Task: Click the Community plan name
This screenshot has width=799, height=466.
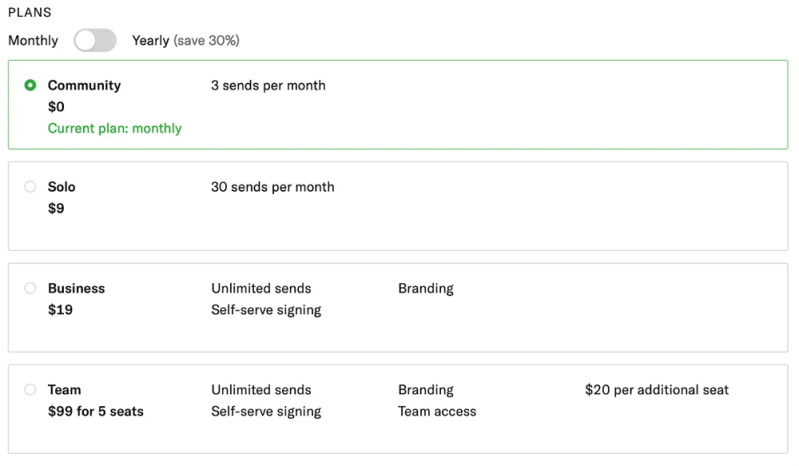Action: point(84,85)
